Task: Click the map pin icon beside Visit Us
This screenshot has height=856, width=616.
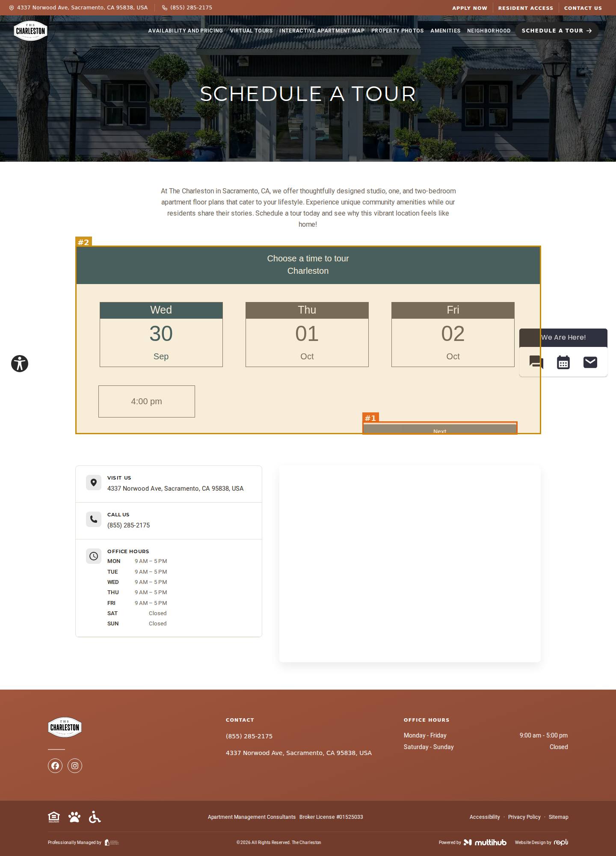Action: (x=94, y=483)
